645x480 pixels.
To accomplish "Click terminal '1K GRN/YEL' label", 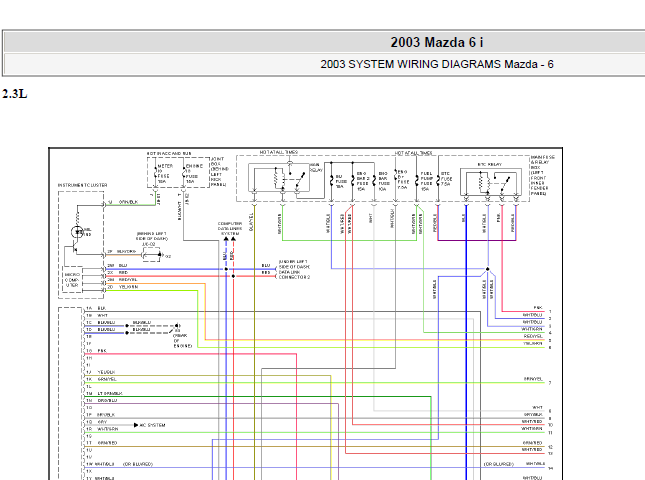I will pos(101,379).
